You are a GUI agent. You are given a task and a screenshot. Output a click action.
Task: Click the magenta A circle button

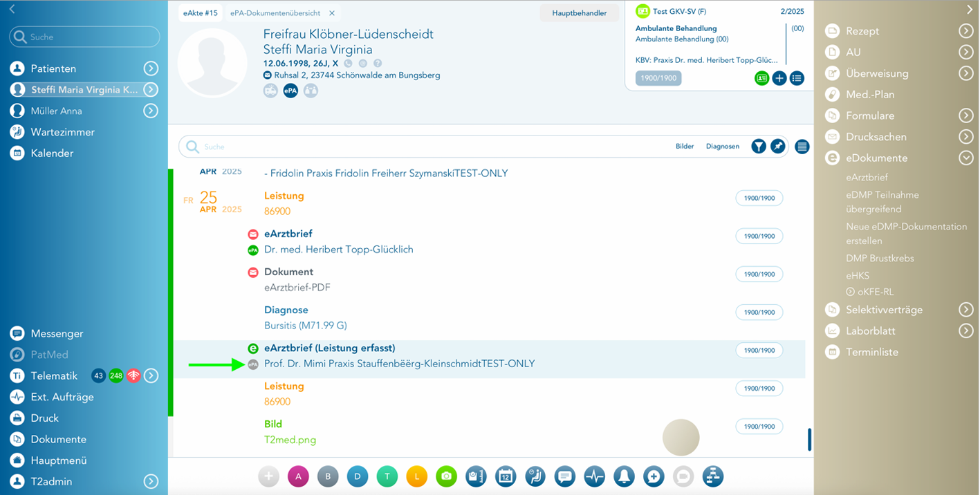click(298, 476)
